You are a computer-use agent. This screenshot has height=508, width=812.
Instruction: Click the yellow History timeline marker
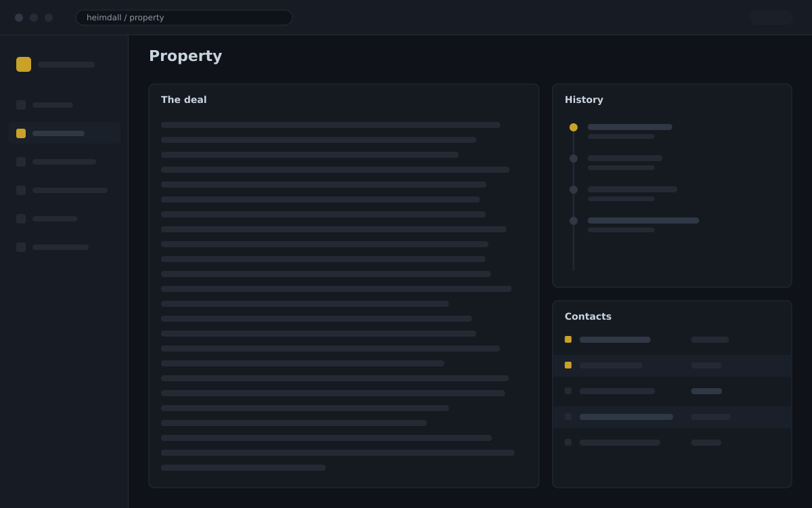pyautogui.click(x=573, y=127)
